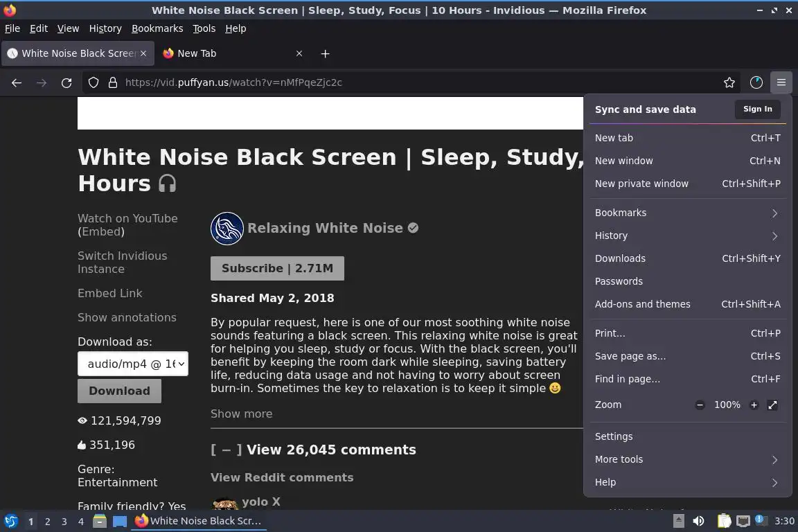Open Watch on YouTube link

click(127, 218)
